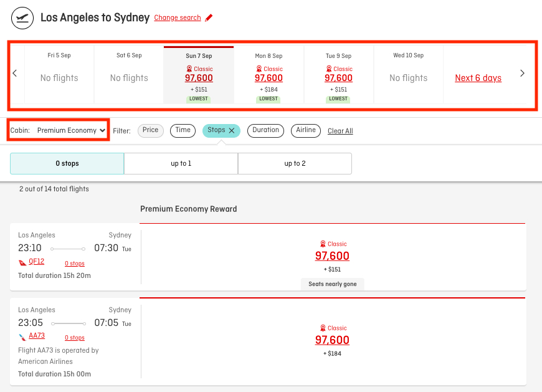This screenshot has width=542, height=392.
Task: Go to previous dates with the left arrow
Action: (x=14, y=74)
